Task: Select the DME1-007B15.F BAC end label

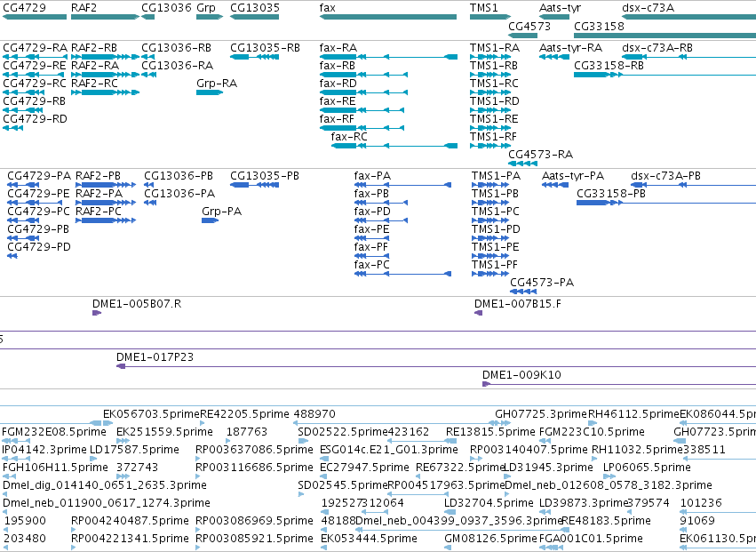Action: [x=518, y=305]
